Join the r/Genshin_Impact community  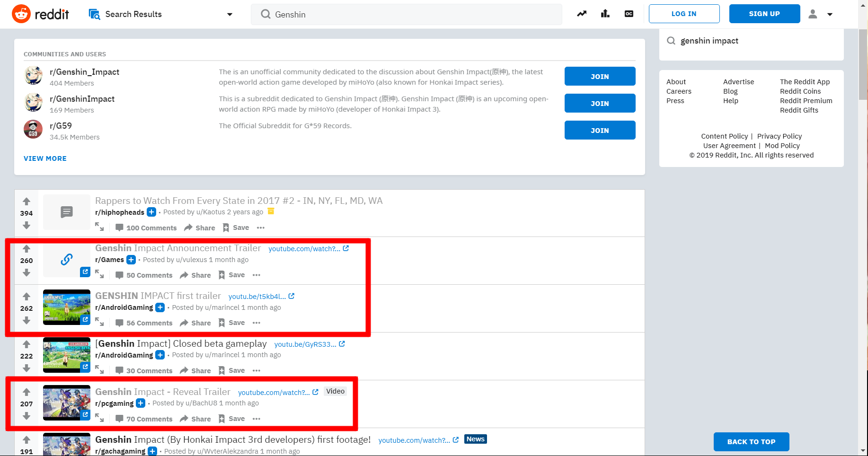coord(600,76)
